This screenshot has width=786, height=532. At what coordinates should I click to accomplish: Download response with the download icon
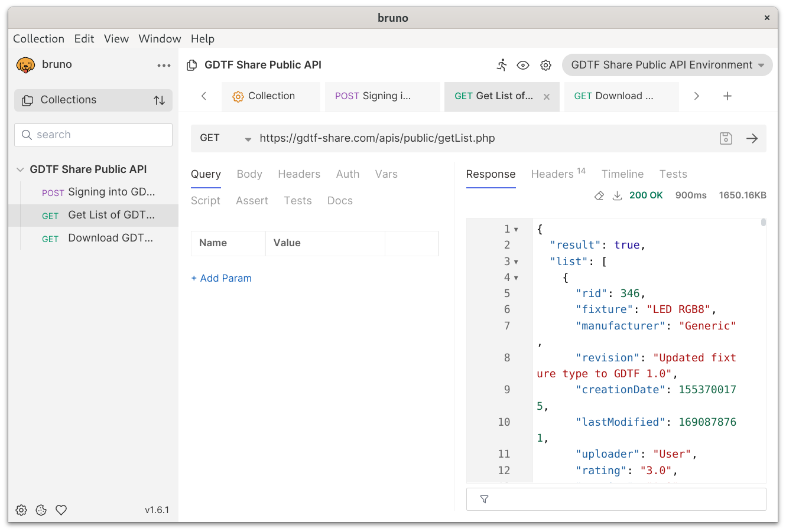617,195
